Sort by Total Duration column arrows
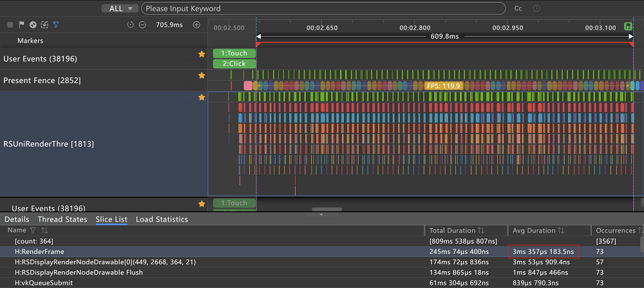The width and height of the screenshot is (644, 288). 480,231
